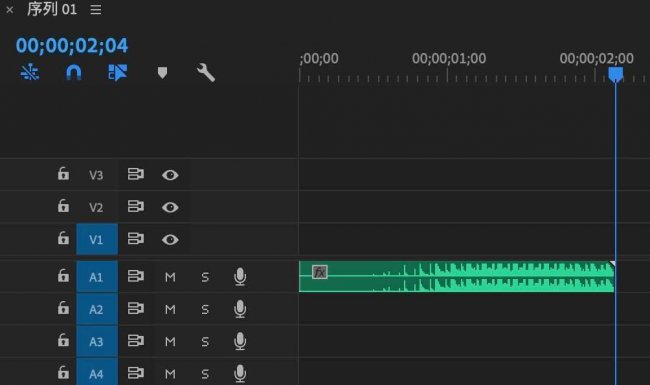650x385 pixels.
Task: Solo track A1
Action: 205,277
